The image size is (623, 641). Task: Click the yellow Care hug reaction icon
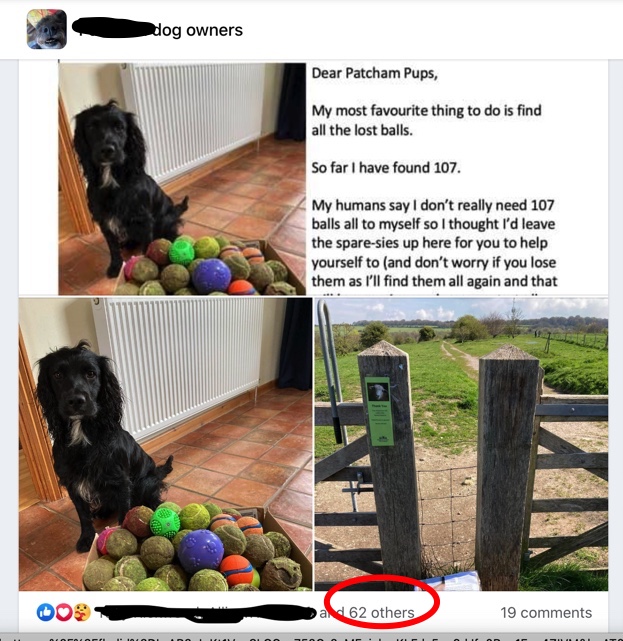[x=82, y=612]
